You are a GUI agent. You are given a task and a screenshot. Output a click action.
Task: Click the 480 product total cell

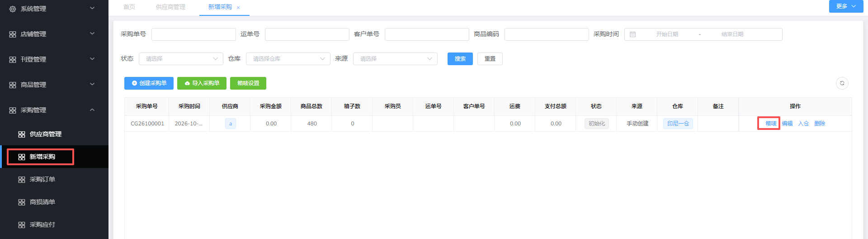pos(312,124)
